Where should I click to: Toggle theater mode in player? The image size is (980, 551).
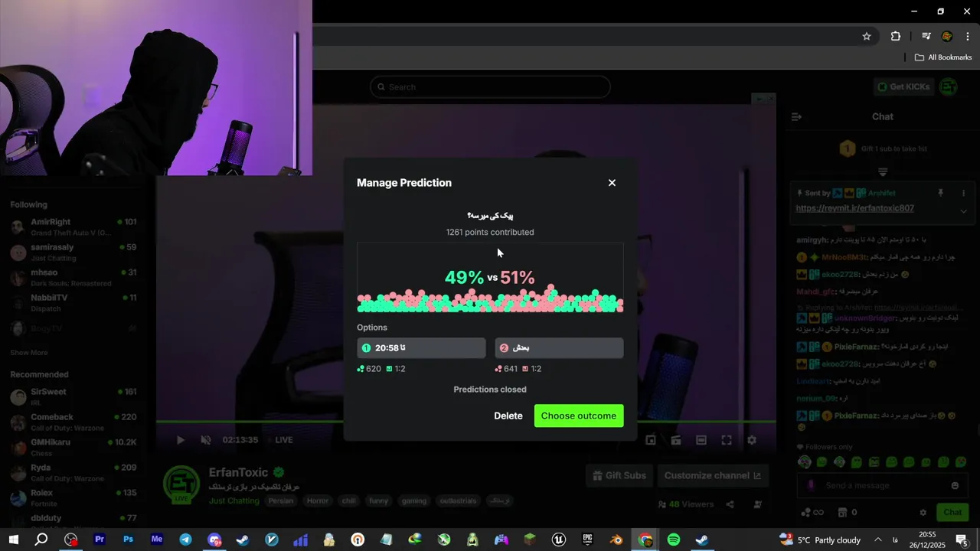[x=701, y=440]
